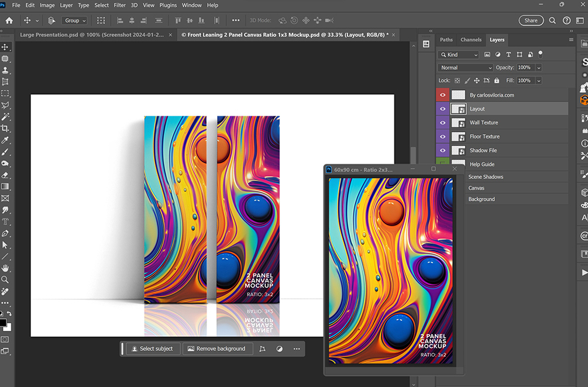Screen dimensions: 588x387
Task: Hide the Layout layer using its eye icon
Action: (442, 109)
